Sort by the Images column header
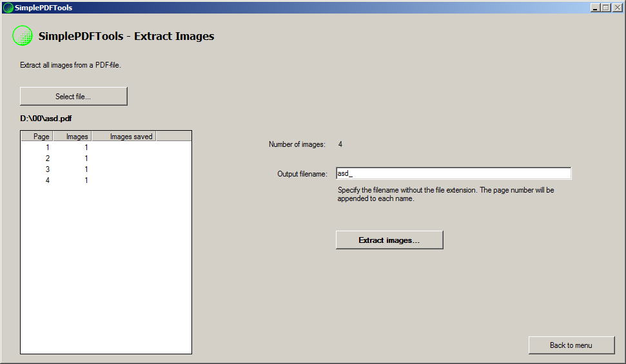626x364 pixels. pyautogui.click(x=73, y=137)
